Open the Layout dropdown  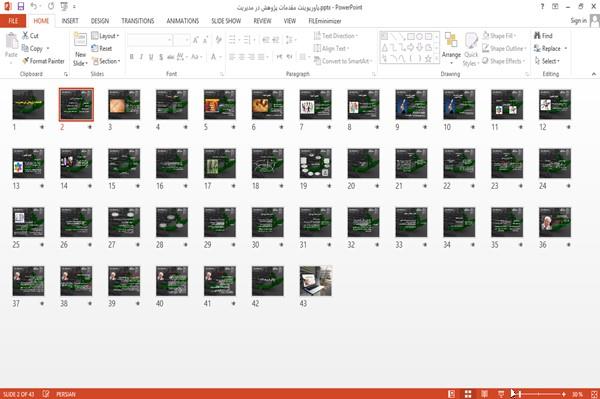tap(105, 36)
